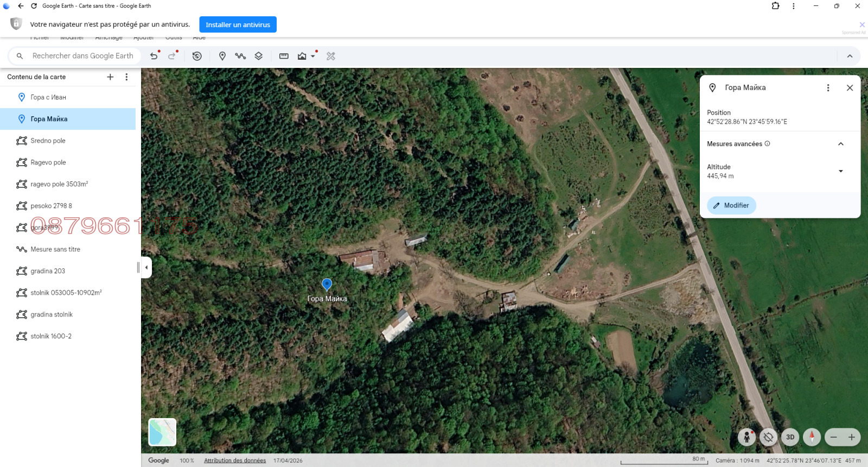Click the Caméra : 1 094 m readout
This screenshot has height=467, width=868.
pos(737,460)
